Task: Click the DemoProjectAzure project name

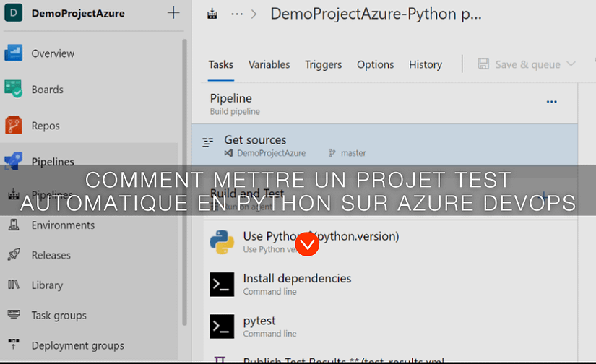Action: click(78, 13)
